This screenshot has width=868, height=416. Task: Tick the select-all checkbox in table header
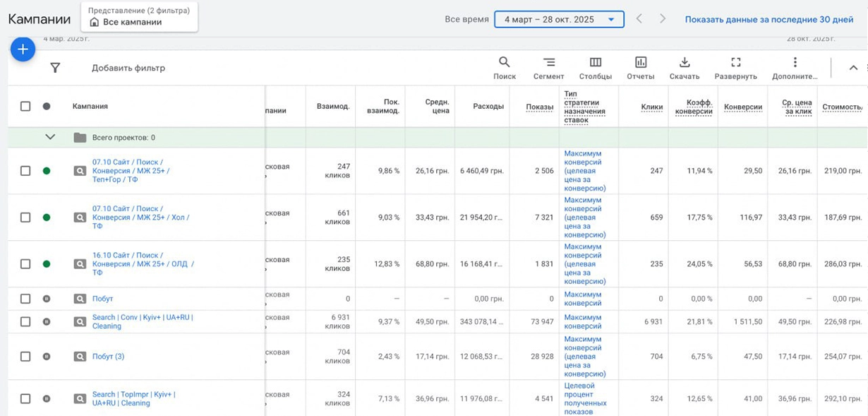(x=25, y=106)
